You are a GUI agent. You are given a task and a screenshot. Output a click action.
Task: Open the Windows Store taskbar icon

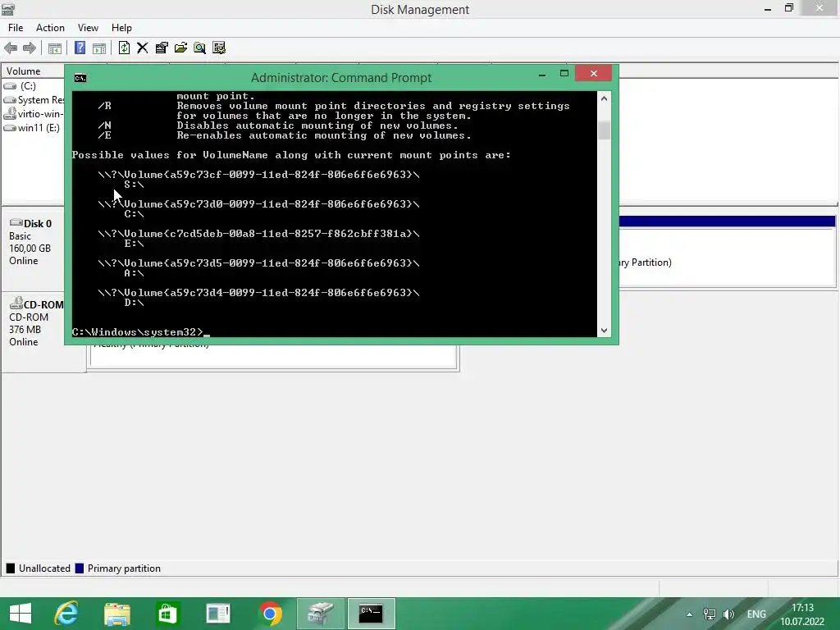tap(167, 614)
